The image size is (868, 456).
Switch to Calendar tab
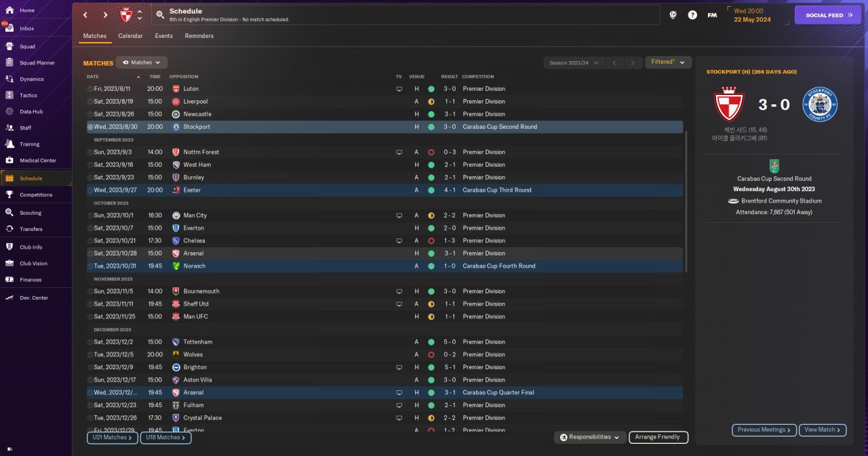click(130, 36)
